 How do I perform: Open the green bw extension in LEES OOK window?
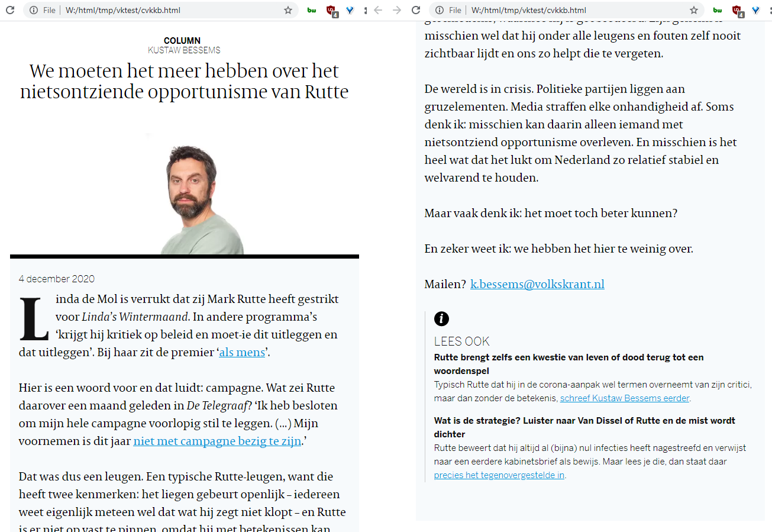point(718,10)
